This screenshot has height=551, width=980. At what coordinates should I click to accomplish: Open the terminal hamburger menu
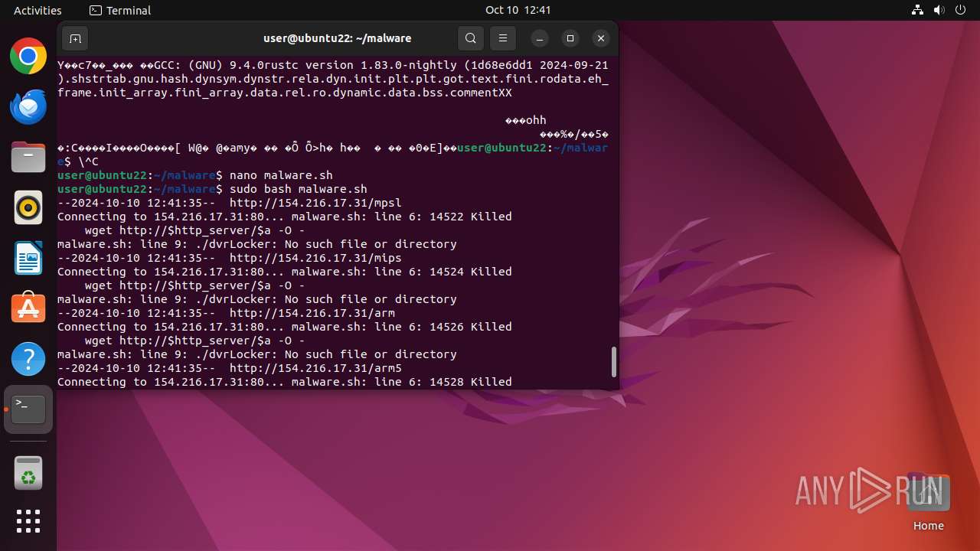pos(503,38)
